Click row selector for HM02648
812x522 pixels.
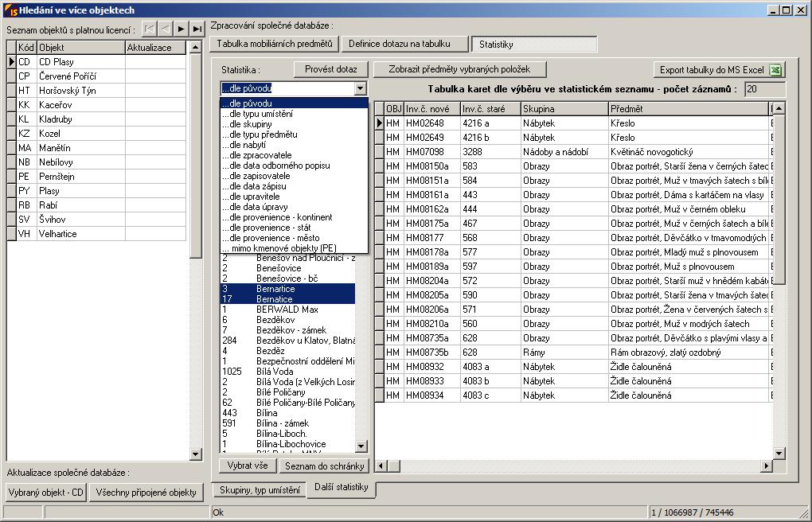[x=379, y=123]
